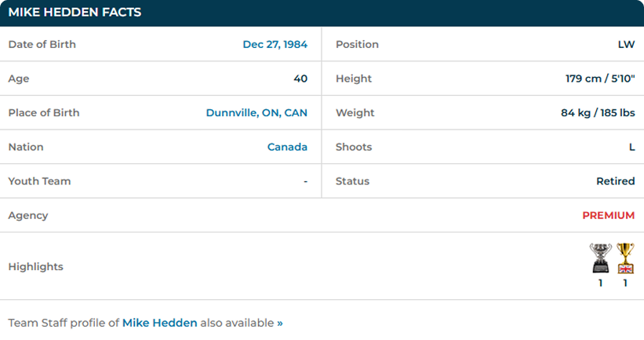Open the Dec 27, 1984 birth date link

pyautogui.click(x=275, y=45)
